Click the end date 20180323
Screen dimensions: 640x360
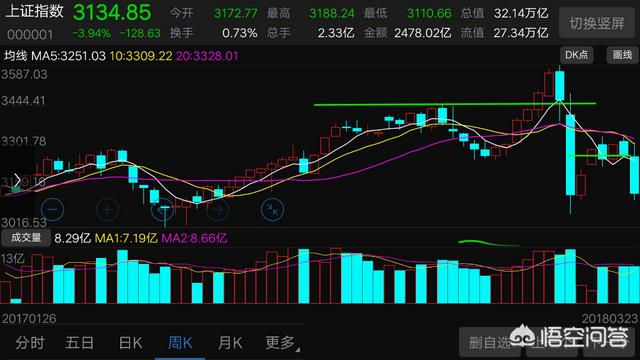[x=610, y=319]
